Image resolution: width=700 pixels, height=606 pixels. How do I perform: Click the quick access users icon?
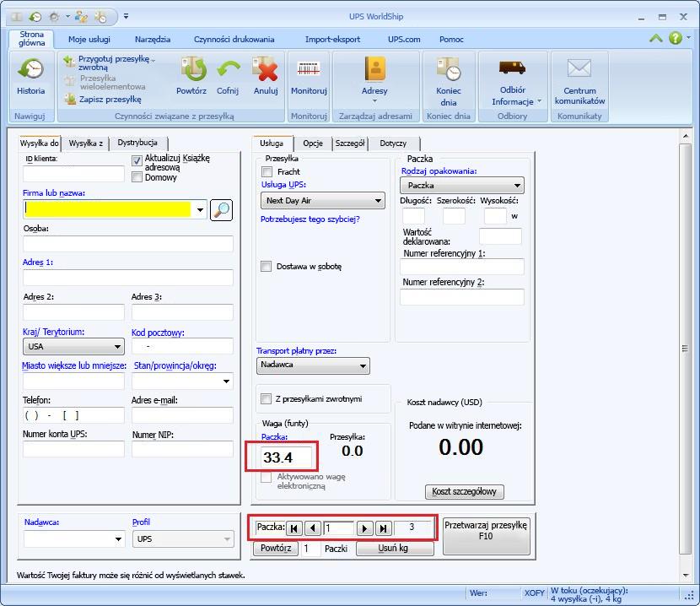pyautogui.click(x=81, y=17)
